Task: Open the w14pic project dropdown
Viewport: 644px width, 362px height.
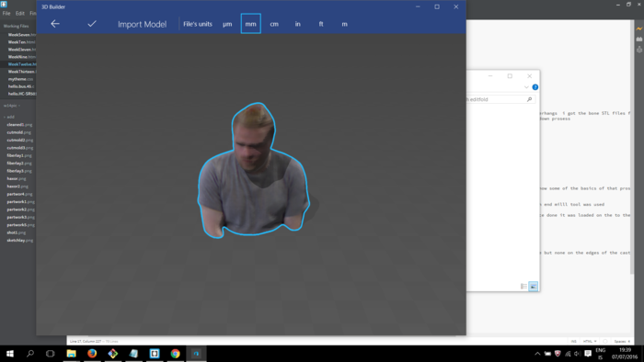Action: tap(12, 106)
